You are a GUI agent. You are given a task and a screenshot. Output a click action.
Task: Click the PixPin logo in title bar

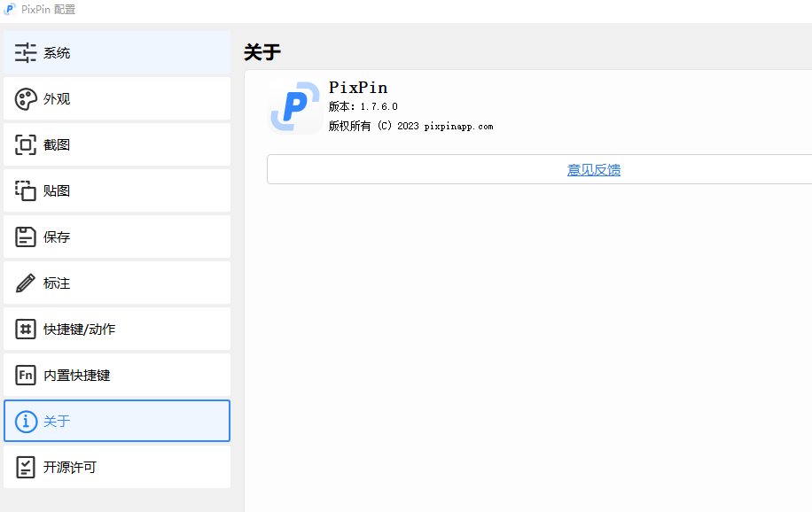pos(10,10)
